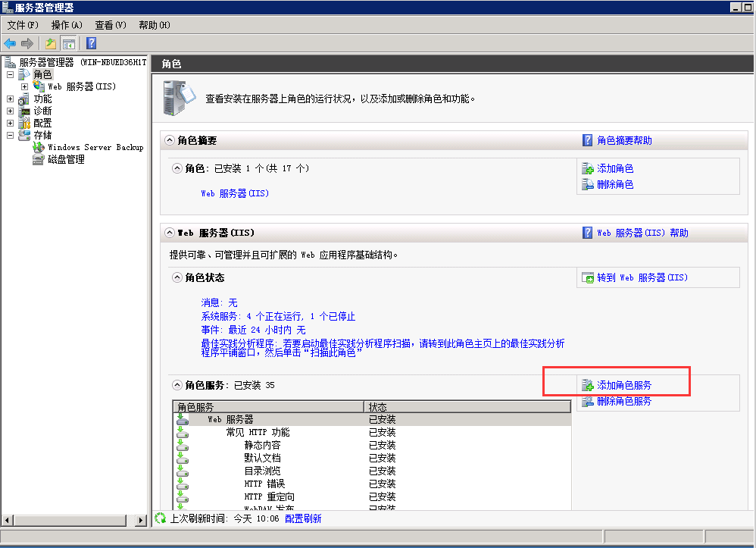Click the 删除角色 (remove role) icon
756x548 pixels.
coord(588,184)
